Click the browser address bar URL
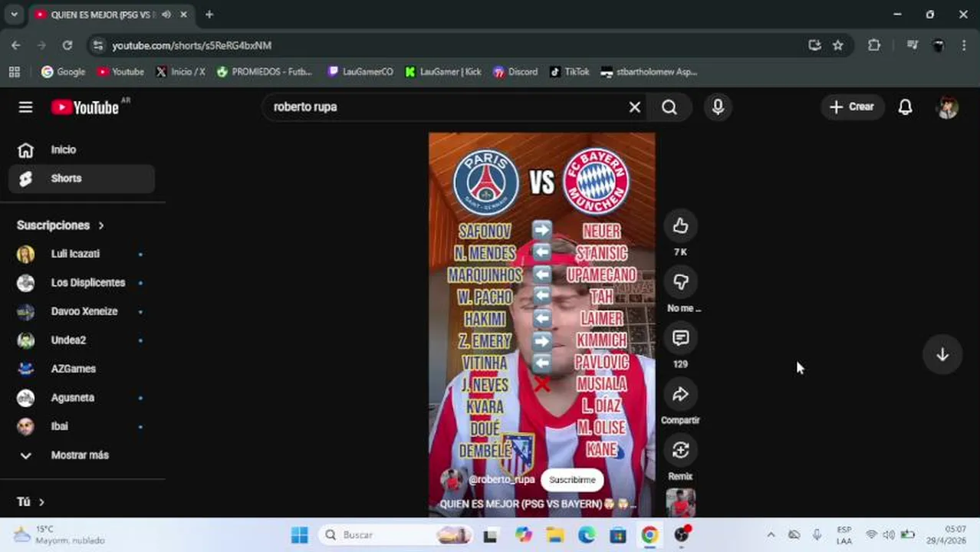Image resolution: width=980 pixels, height=552 pixels. [192, 45]
